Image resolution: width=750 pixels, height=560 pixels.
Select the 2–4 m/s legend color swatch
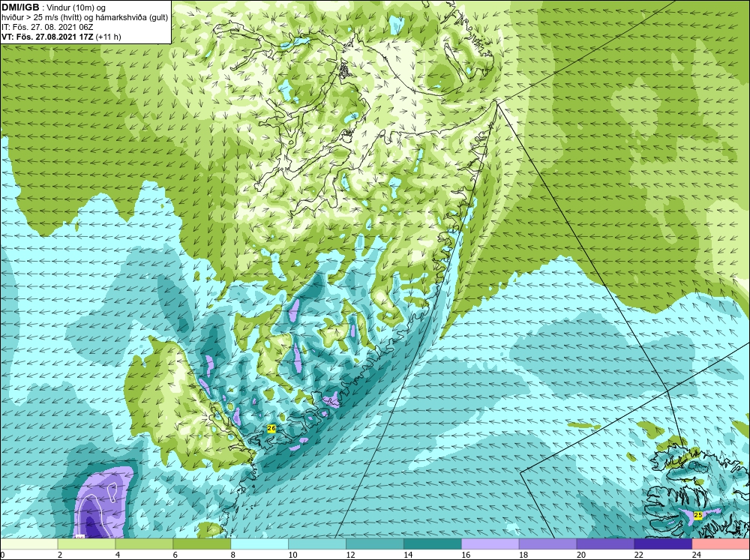86,544
